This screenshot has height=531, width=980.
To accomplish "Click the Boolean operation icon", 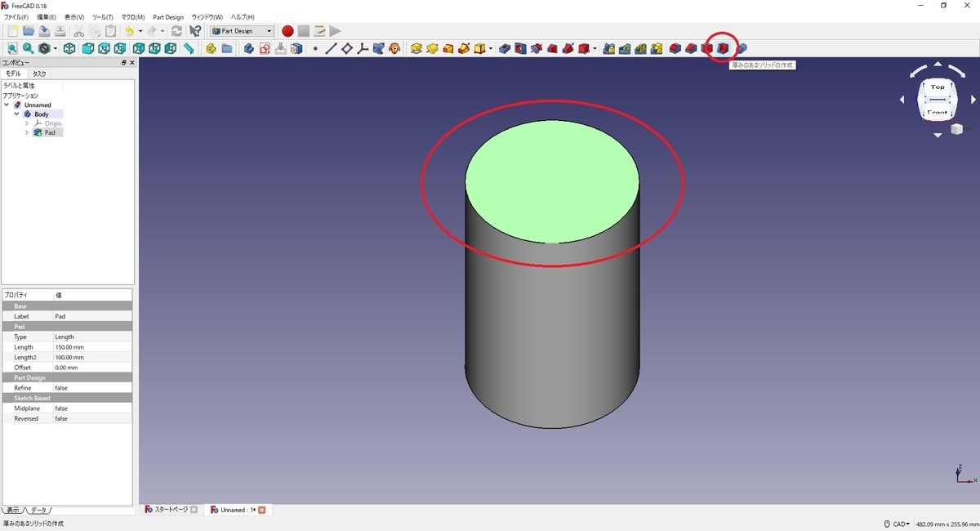I will pos(742,49).
